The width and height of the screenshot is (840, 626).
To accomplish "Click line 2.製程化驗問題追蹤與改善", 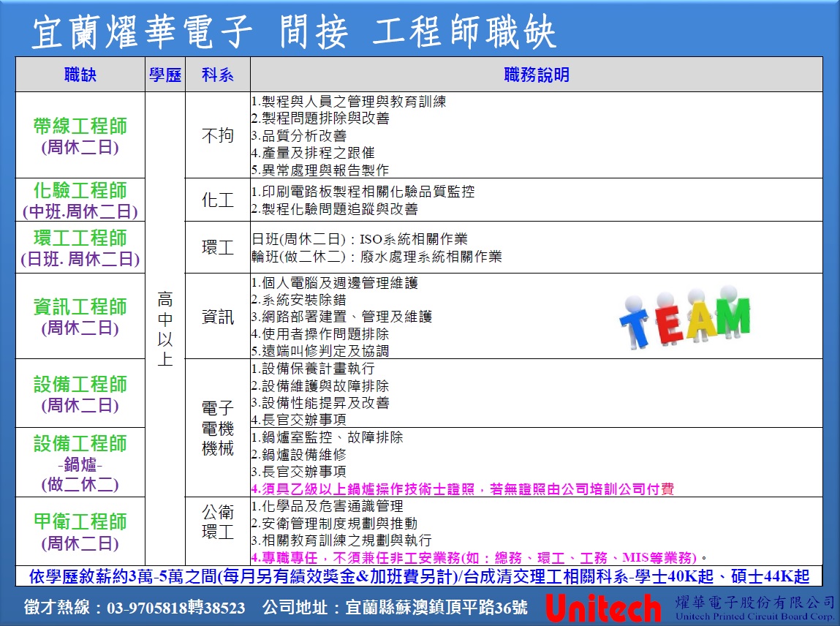I will click(334, 208).
